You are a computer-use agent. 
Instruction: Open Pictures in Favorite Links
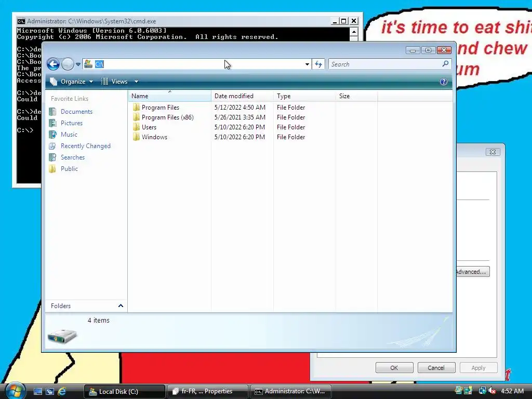[72, 123]
